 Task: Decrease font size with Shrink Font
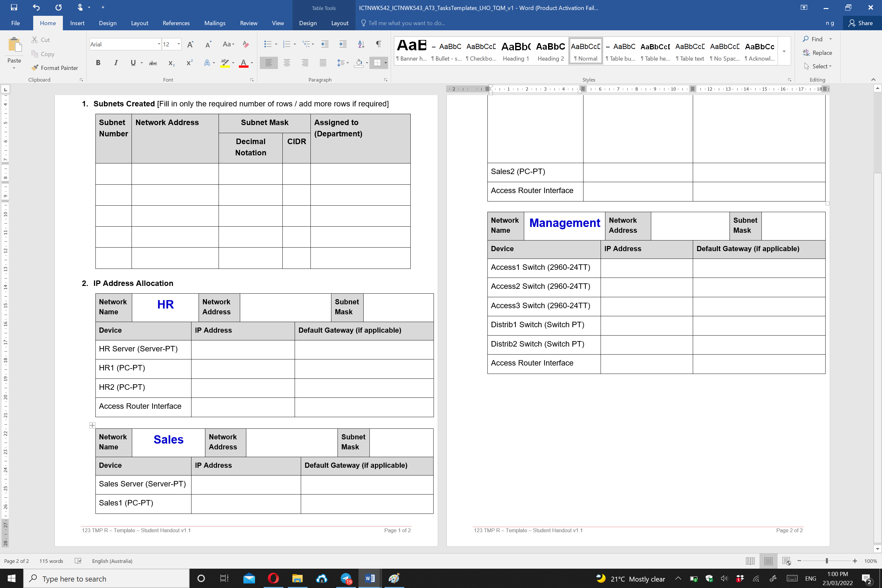click(208, 44)
